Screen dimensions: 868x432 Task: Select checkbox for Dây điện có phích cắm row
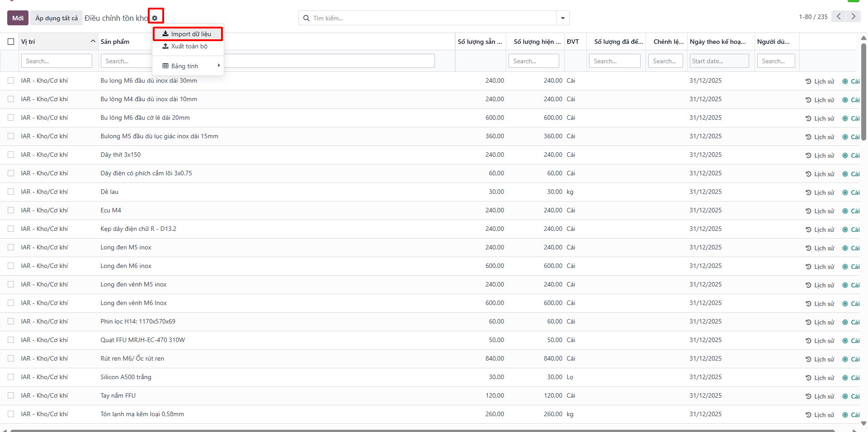[x=11, y=173]
